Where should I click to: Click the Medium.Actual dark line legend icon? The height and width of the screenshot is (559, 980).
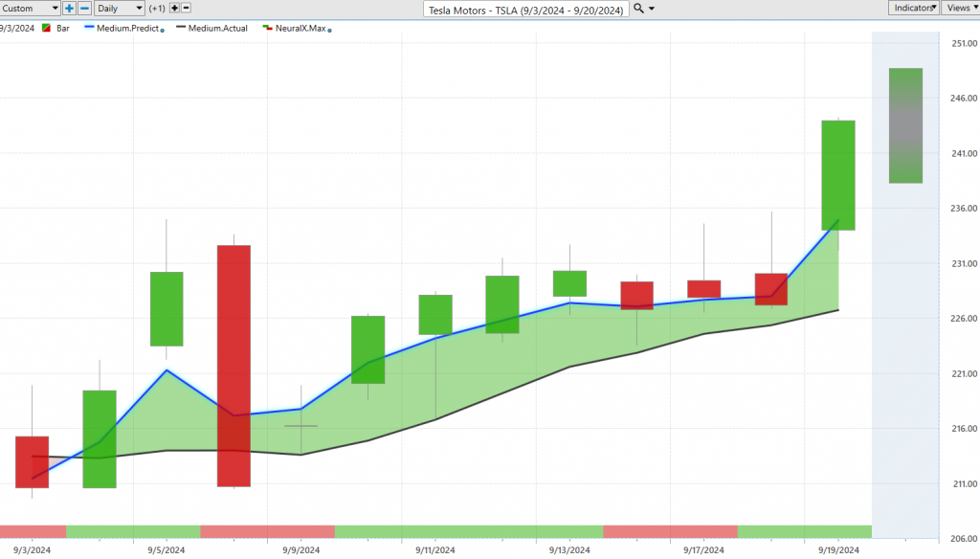coord(181,28)
